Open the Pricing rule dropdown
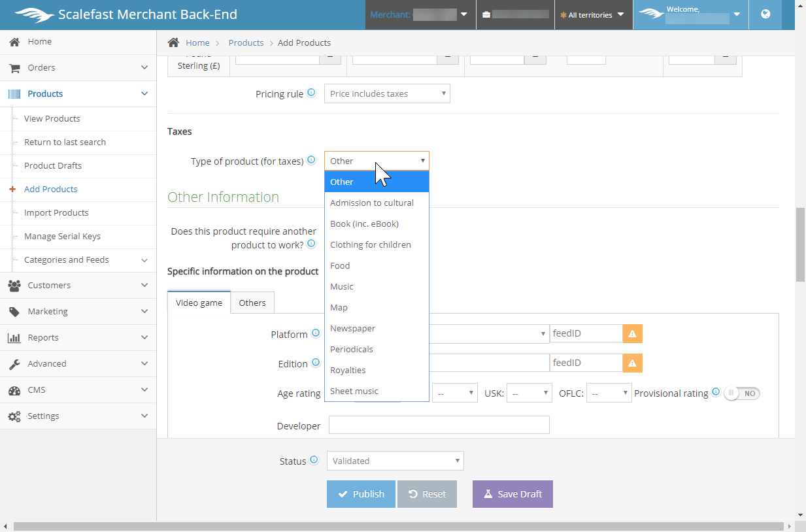 point(387,93)
